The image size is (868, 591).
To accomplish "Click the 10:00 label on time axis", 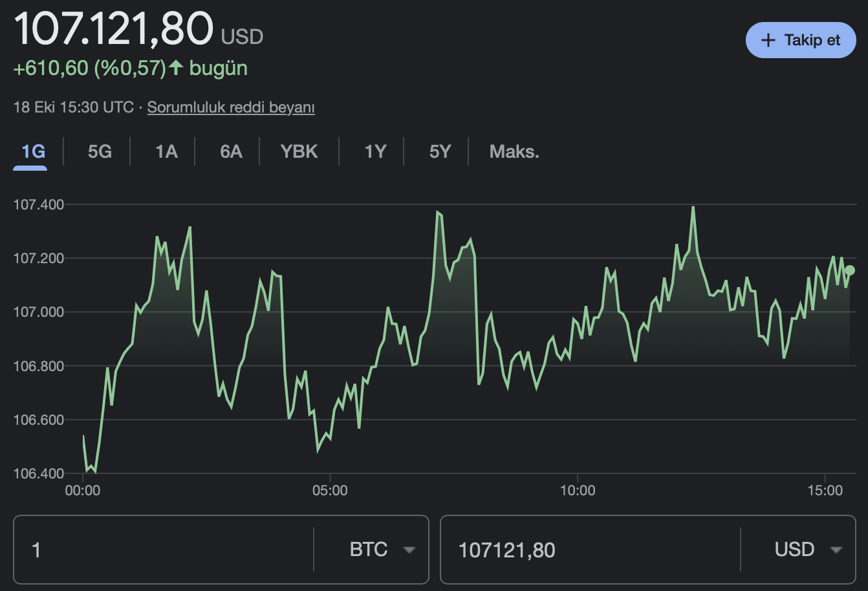I will pyautogui.click(x=577, y=491).
